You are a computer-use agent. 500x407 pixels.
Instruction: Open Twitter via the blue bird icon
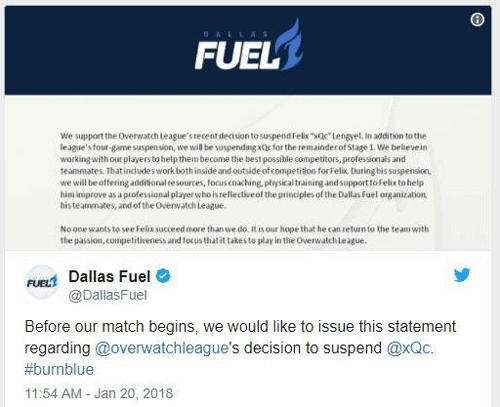click(x=462, y=275)
